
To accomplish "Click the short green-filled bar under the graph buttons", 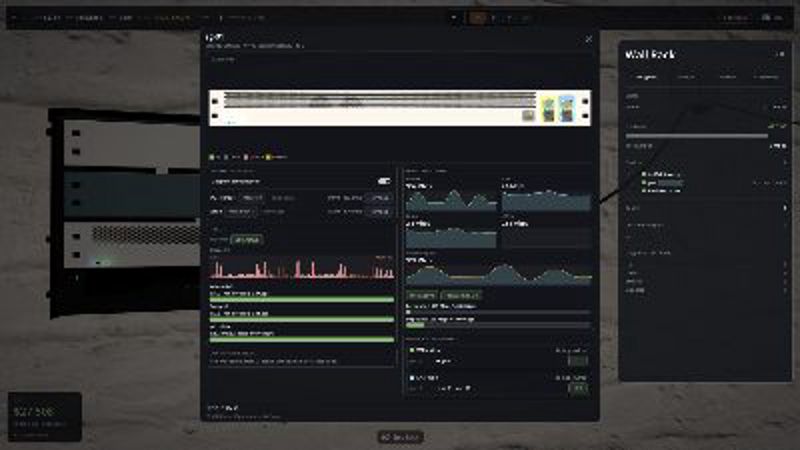I will coord(415,324).
